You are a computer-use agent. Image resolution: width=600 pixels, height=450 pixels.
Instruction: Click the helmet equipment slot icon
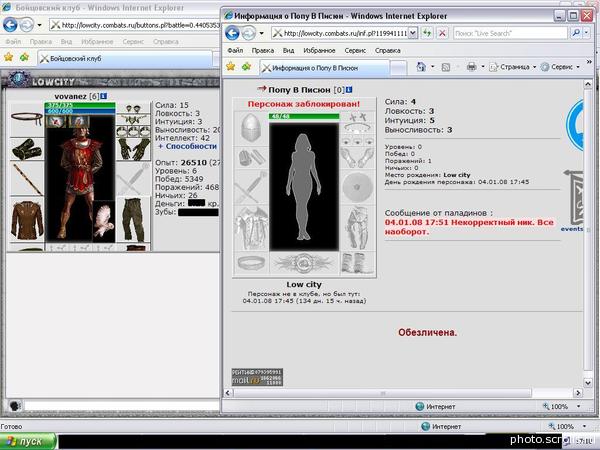251,128
